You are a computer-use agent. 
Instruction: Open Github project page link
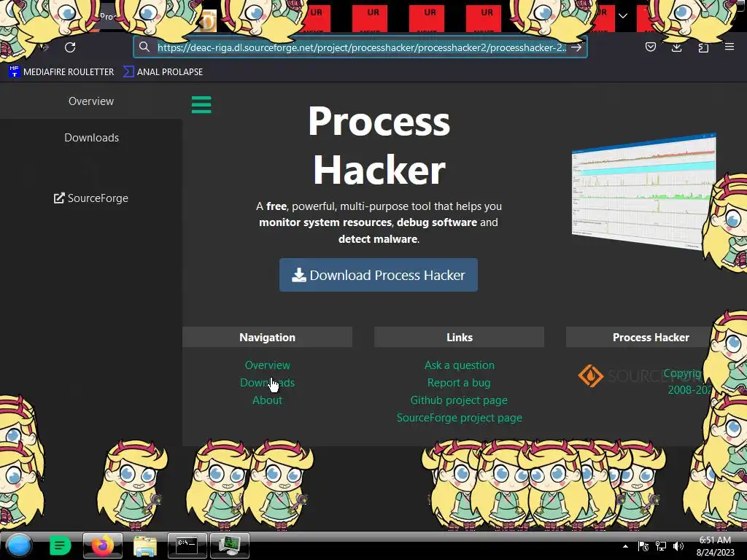click(459, 400)
